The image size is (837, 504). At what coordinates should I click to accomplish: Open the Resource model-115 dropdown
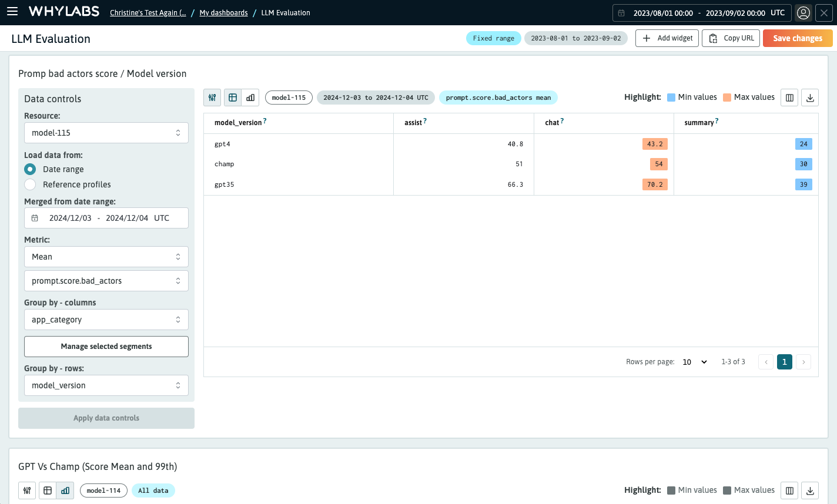(x=106, y=133)
